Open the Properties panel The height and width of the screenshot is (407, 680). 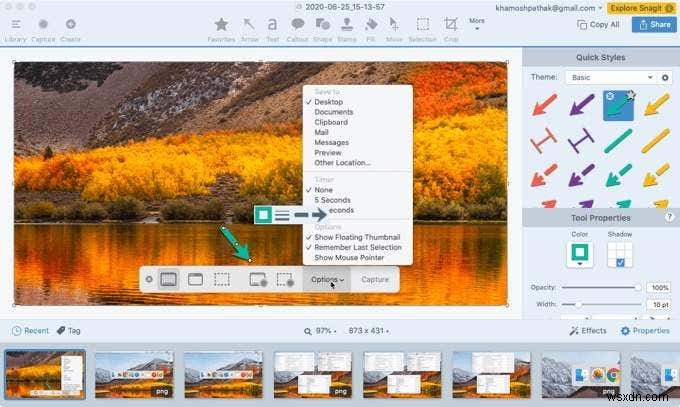[x=645, y=331]
